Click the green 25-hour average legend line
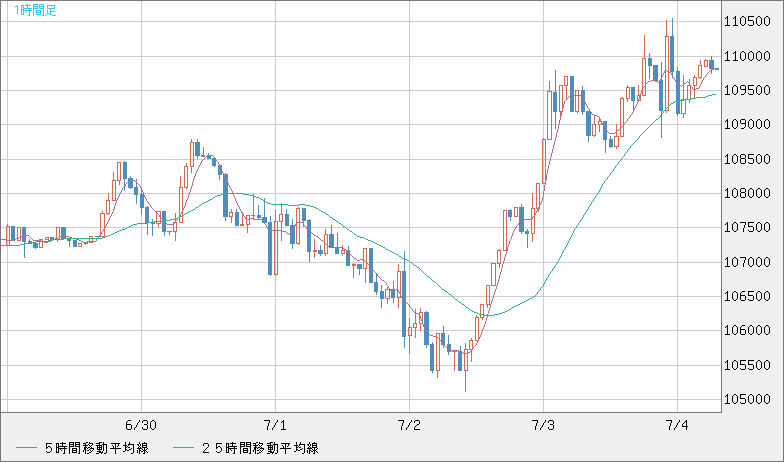The width and height of the screenshot is (784, 462). point(183,448)
